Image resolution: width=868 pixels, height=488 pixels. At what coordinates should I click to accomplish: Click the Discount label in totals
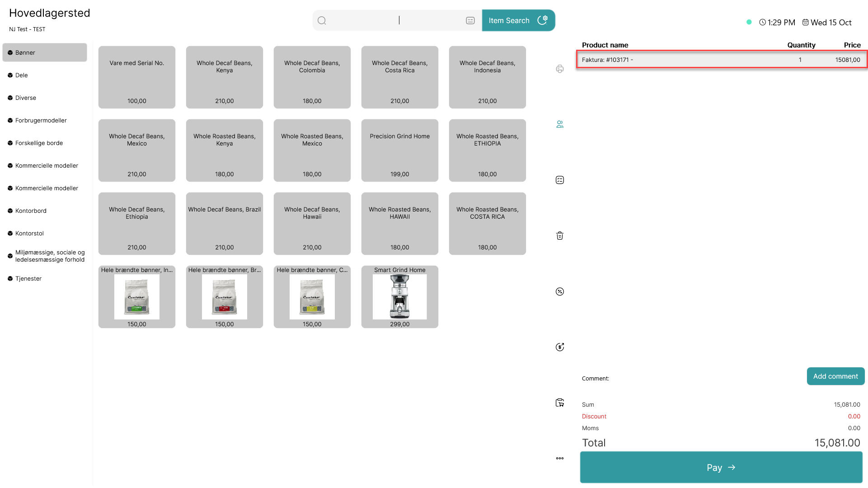pos(594,416)
